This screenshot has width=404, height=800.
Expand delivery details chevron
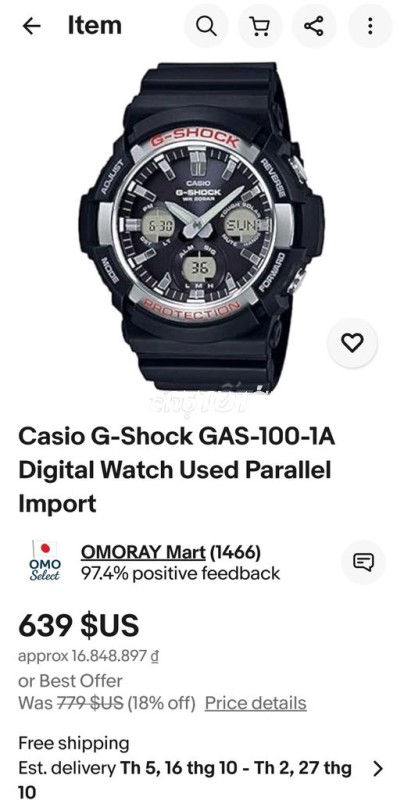[377, 768]
